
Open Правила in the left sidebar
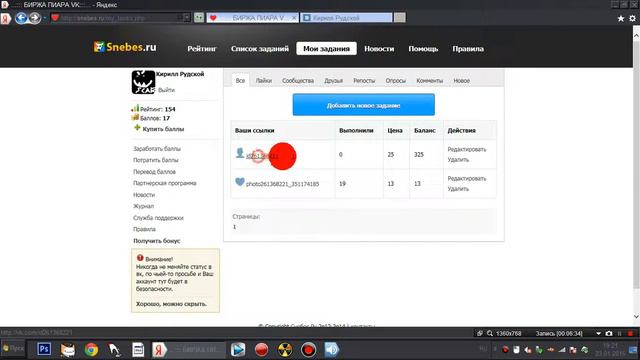click(144, 229)
